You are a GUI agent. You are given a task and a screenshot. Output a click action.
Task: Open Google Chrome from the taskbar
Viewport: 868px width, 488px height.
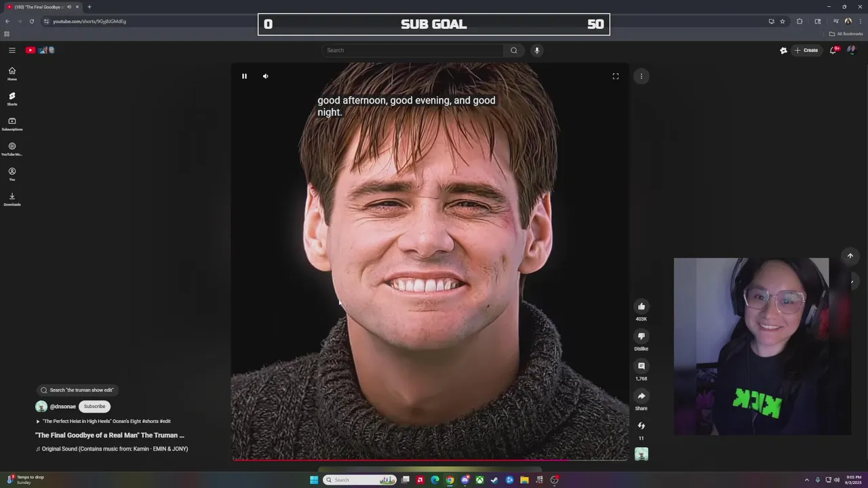[450, 480]
